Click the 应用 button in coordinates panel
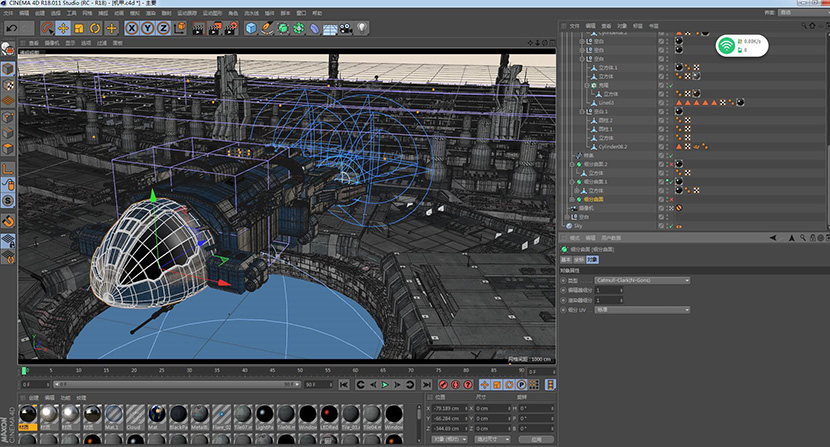 [x=536, y=438]
